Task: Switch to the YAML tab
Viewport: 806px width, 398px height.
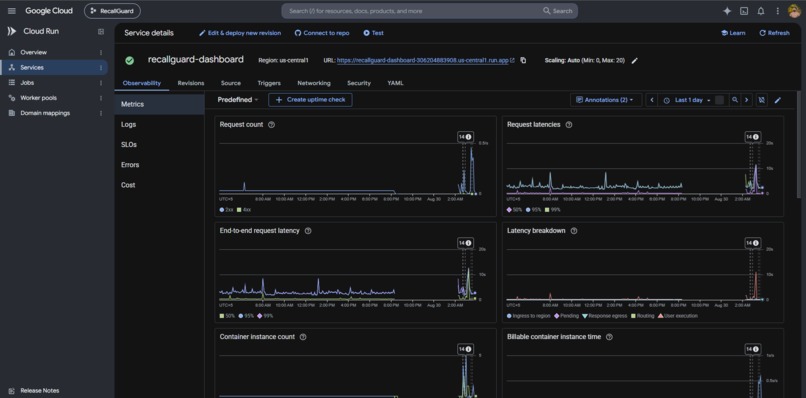Action: point(395,83)
